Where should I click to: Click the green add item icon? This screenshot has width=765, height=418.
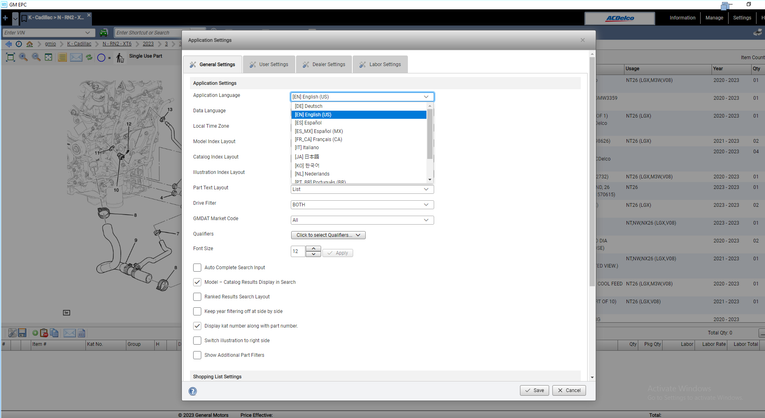point(34,333)
